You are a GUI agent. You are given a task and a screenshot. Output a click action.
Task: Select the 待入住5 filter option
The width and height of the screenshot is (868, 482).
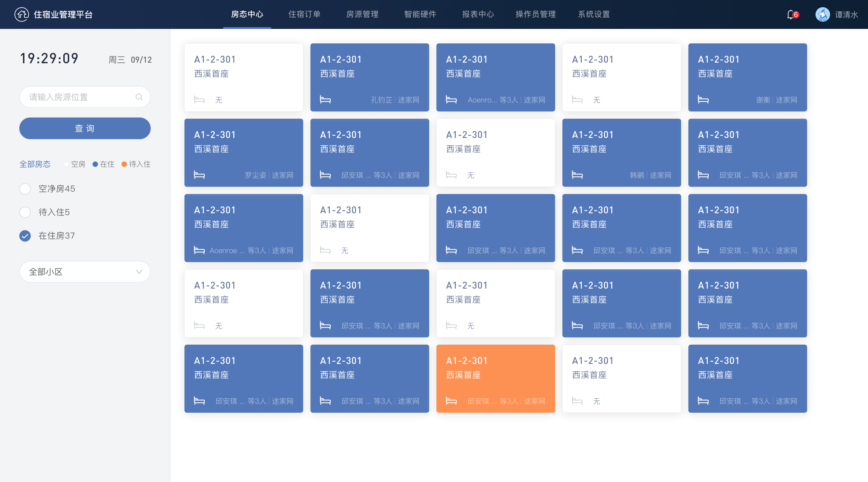pyautogui.click(x=25, y=212)
